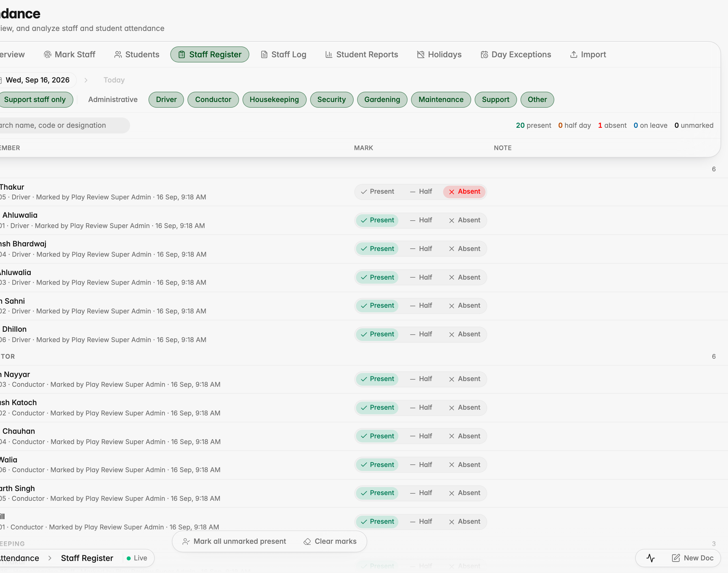This screenshot has width=728, height=573.
Task: Click Clear marks eraser button
Action: 330,541
